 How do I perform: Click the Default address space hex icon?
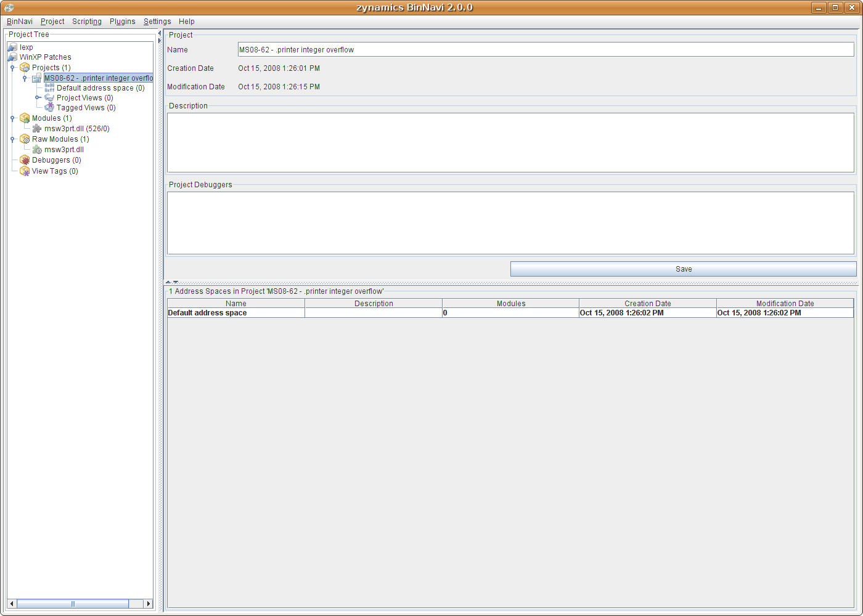pos(49,88)
